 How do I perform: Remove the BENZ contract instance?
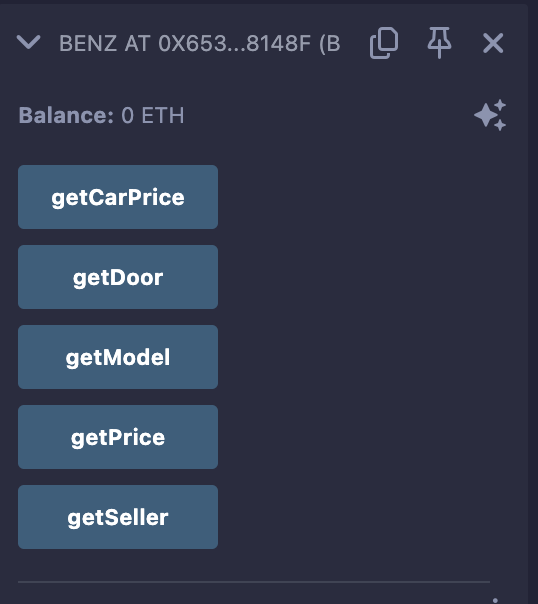[x=493, y=43]
